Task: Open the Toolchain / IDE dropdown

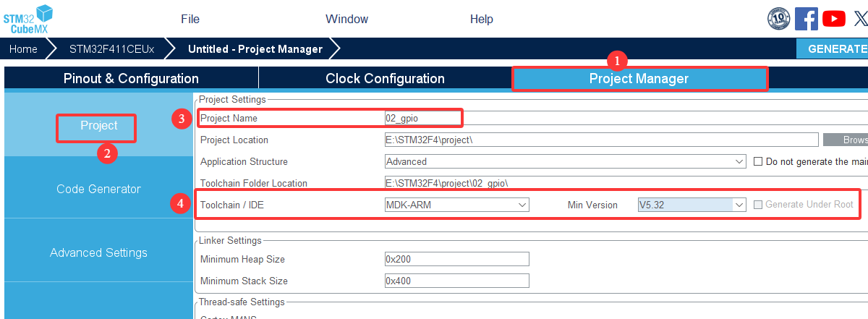Action: pos(457,205)
